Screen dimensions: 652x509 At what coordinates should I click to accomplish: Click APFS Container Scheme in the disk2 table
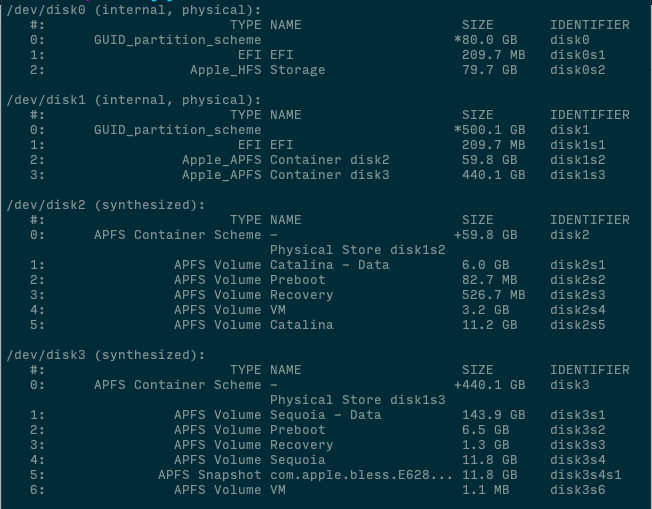coord(178,235)
